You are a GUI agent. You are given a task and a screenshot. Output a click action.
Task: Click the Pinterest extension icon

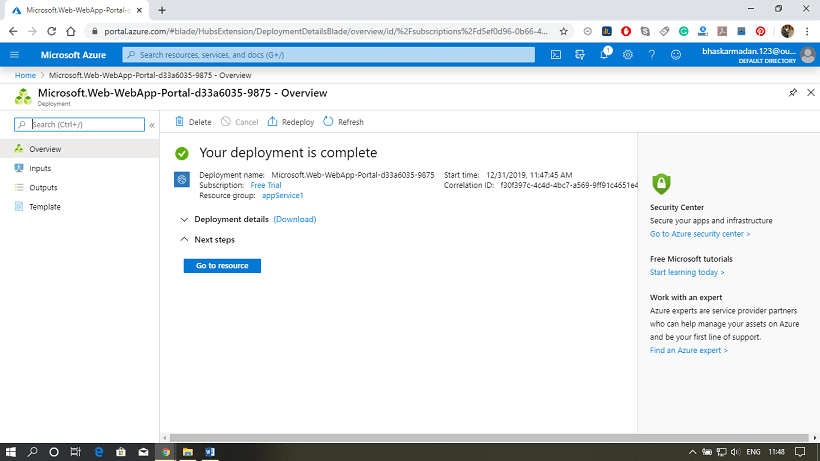point(760,31)
